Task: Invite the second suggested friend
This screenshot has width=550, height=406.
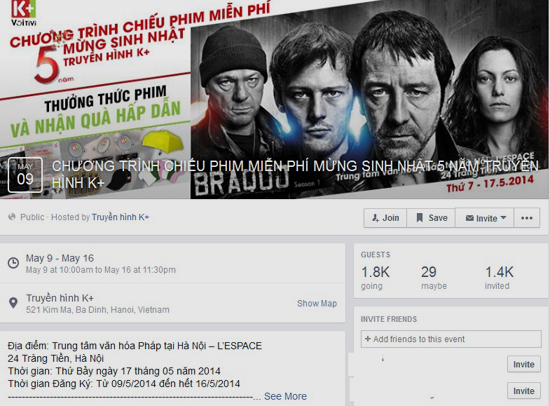Action: [524, 391]
